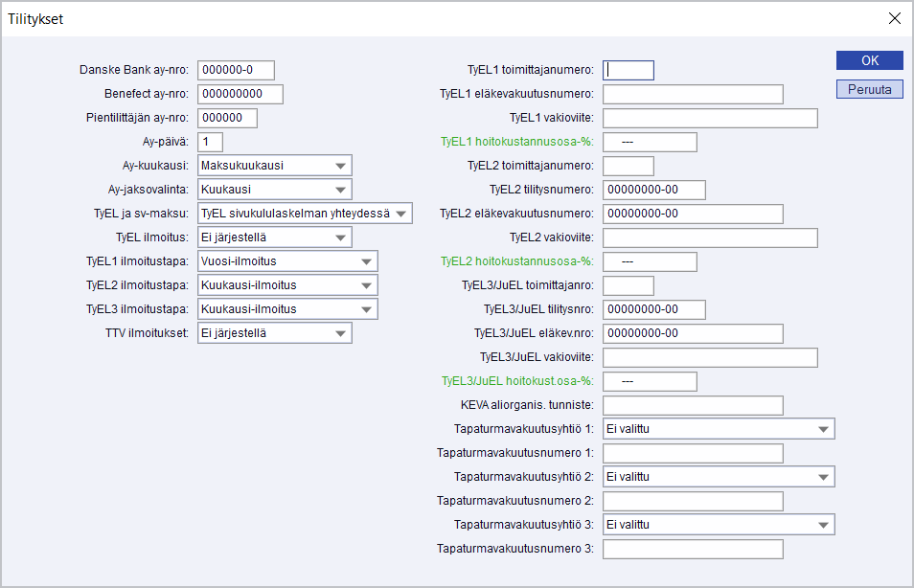Focus the Benefect ay-nro field
Image resolution: width=914 pixels, height=588 pixels.
coord(240,94)
